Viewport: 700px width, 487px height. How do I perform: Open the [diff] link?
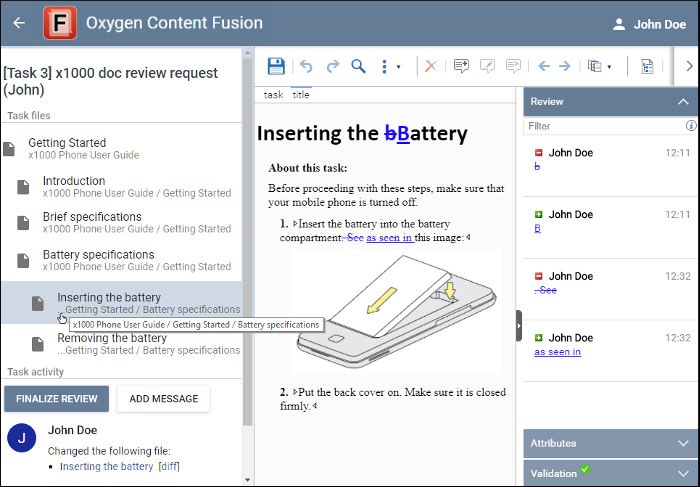169,466
